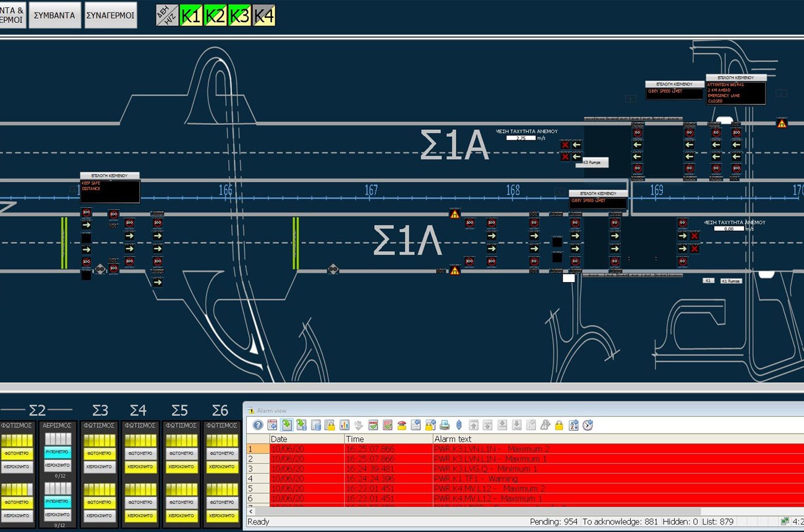Click Σ6 upper lighting level bar indicator
This screenshot has height=532, width=804.
(x=222, y=440)
